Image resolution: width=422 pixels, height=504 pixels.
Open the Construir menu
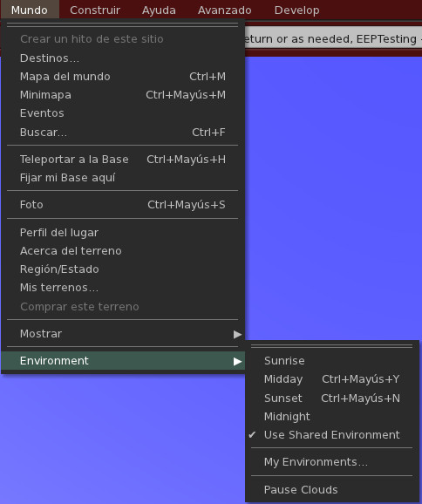tap(95, 10)
